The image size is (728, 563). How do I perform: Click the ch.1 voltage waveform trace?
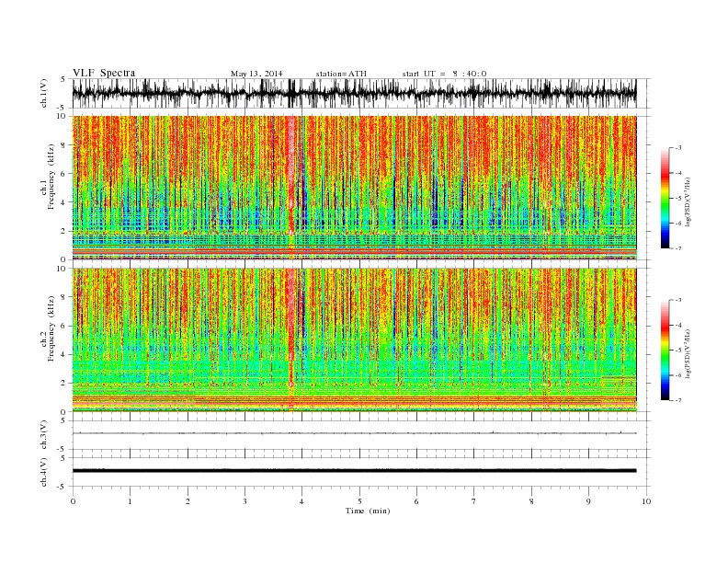point(354,93)
